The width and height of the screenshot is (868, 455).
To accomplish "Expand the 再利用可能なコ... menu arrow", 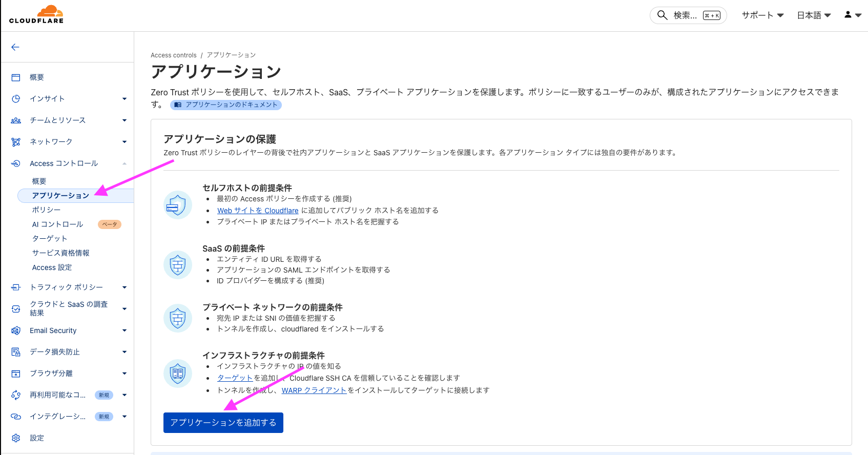I will [125, 395].
